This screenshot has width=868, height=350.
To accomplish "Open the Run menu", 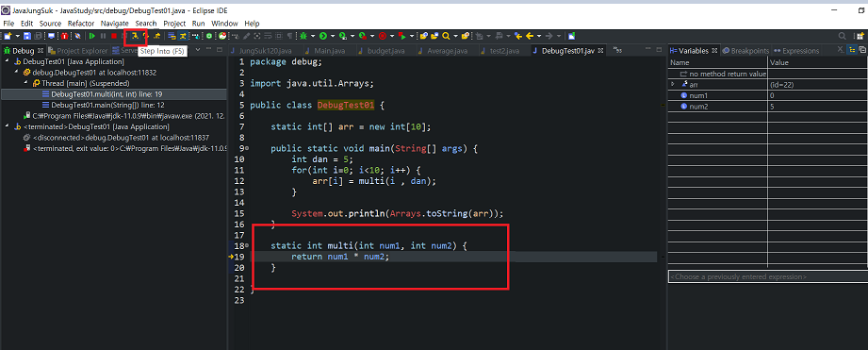I will point(198,24).
